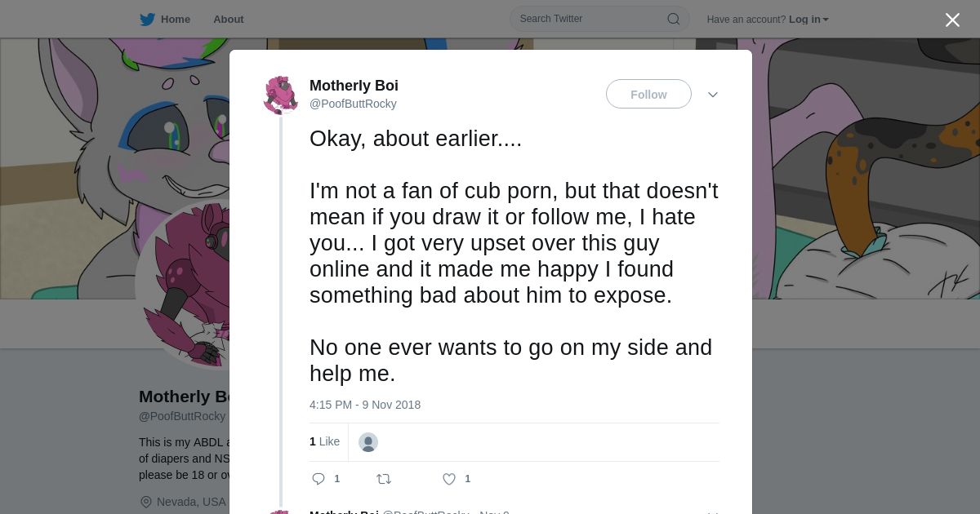Click the large profile picture in background
Screen dimensions: 980x514
pyautogui.click(x=184, y=281)
